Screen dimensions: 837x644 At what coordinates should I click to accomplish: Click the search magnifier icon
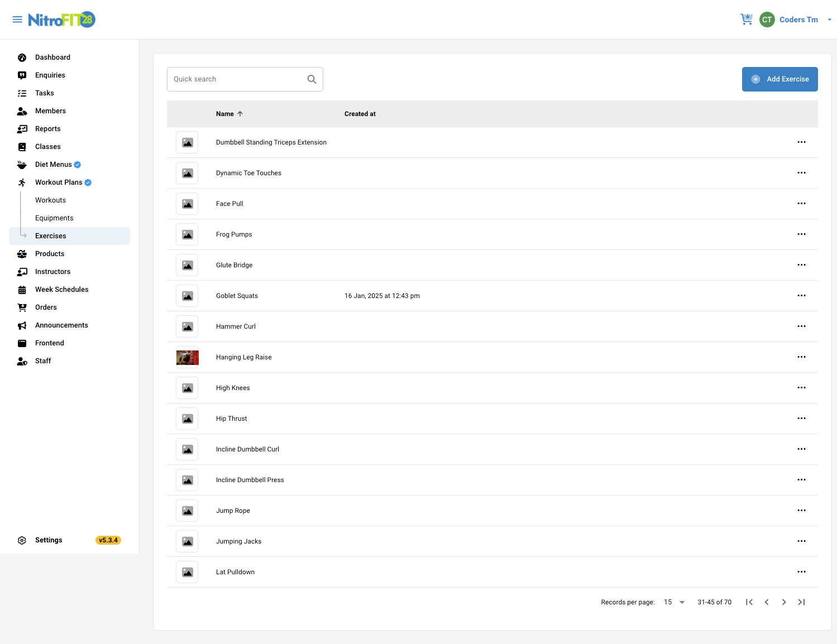pos(312,79)
